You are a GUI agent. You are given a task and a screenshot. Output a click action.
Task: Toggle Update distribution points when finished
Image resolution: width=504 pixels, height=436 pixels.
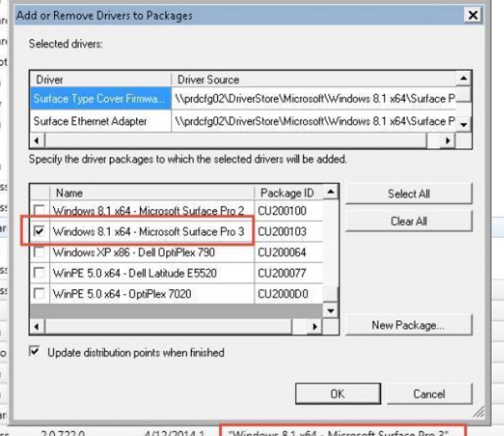coord(34,352)
